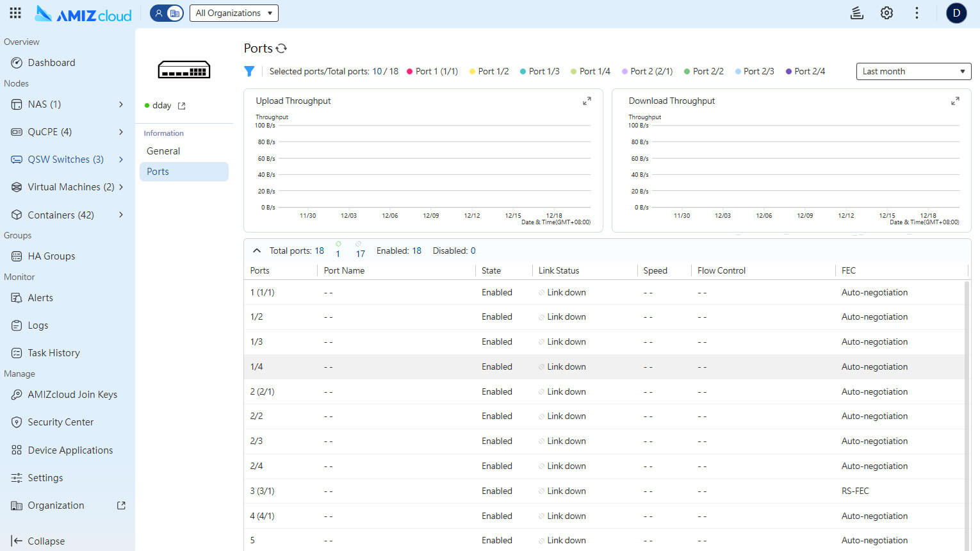Click the Ports refresh icon
980x551 pixels.
pos(281,48)
